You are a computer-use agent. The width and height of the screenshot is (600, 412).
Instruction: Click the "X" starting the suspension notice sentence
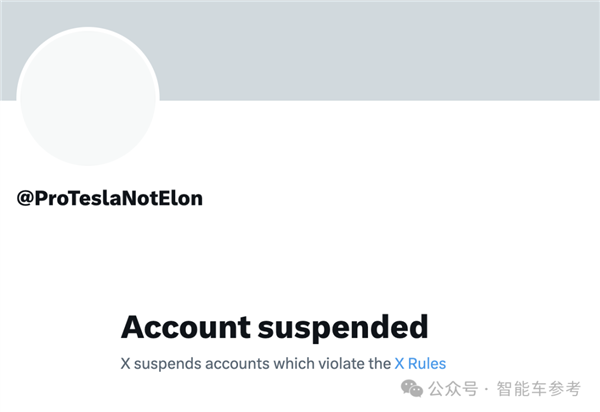click(127, 363)
